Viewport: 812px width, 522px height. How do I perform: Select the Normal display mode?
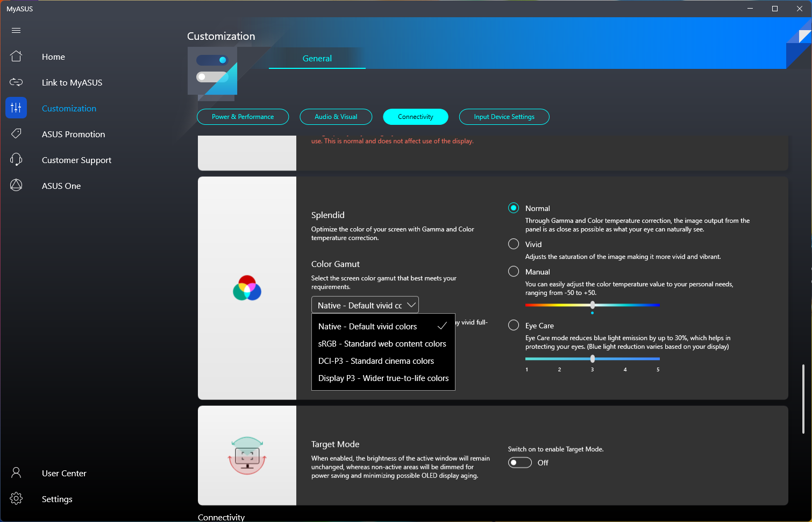click(514, 208)
